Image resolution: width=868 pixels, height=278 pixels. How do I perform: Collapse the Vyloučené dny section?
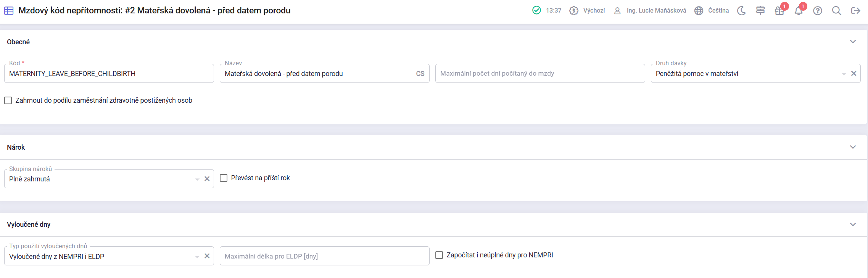click(853, 225)
